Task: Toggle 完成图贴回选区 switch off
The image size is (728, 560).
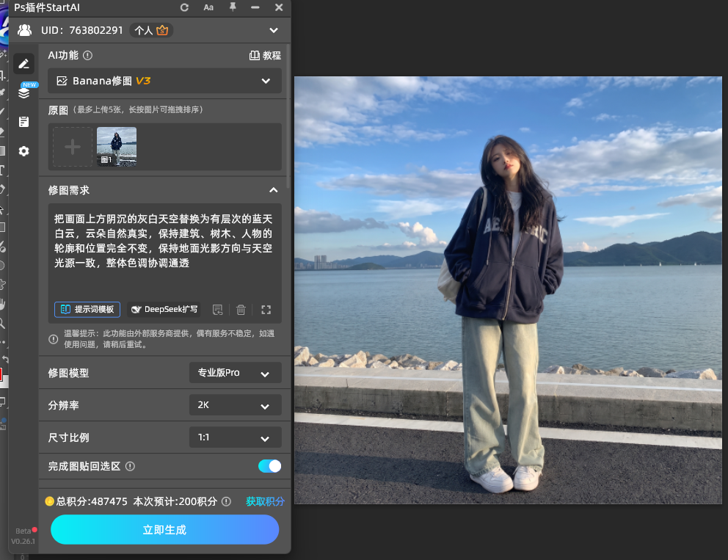Action: click(270, 466)
